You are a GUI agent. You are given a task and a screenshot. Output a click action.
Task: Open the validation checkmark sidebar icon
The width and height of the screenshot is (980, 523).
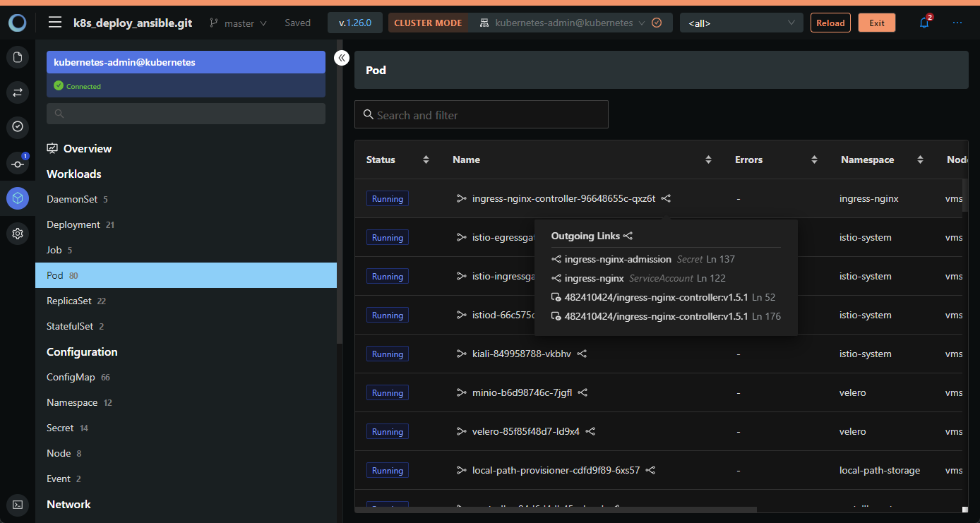[18, 126]
